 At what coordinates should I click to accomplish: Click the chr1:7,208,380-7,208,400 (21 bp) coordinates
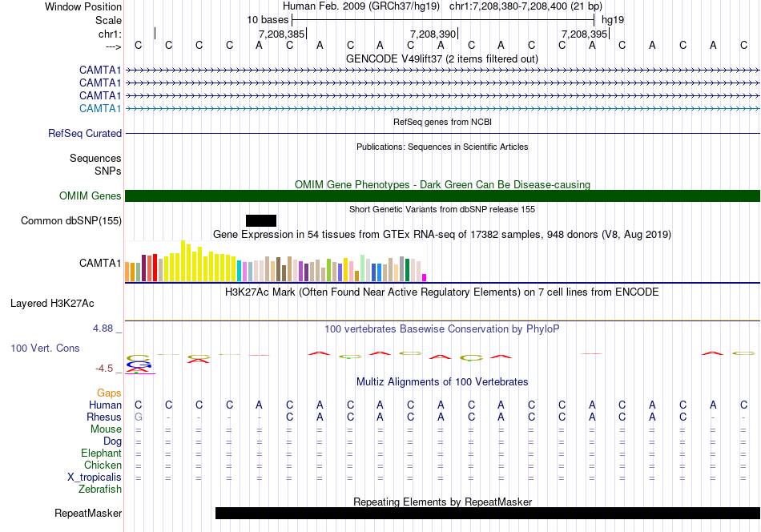(525, 6)
